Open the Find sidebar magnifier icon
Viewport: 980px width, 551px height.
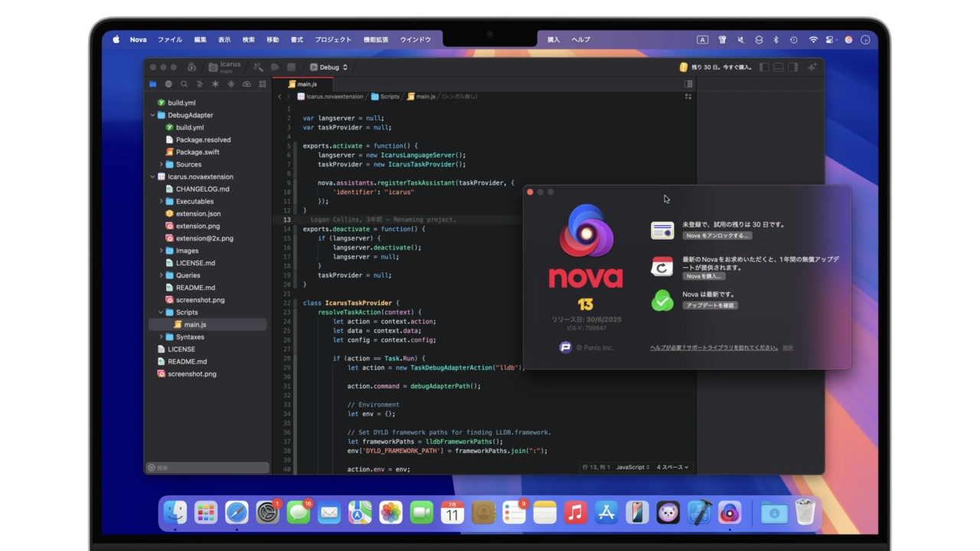[184, 84]
